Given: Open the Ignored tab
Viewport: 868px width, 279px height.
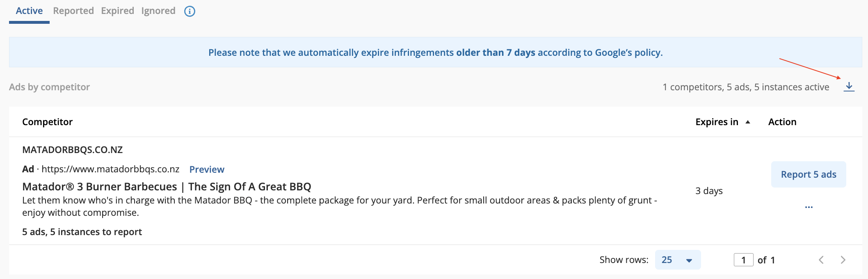Looking at the screenshot, I should coord(158,11).
